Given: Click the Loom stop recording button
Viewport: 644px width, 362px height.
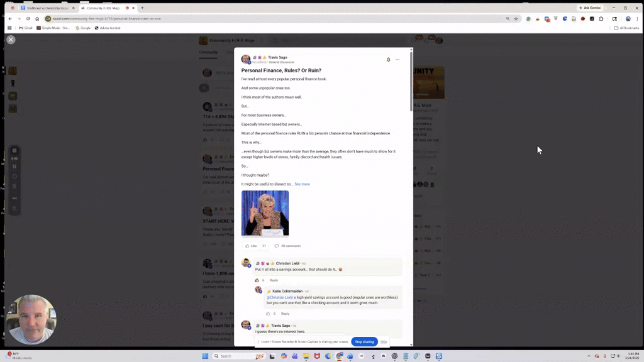Looking at the screenshot, I should pyautogui.click(x=14, y=151).
